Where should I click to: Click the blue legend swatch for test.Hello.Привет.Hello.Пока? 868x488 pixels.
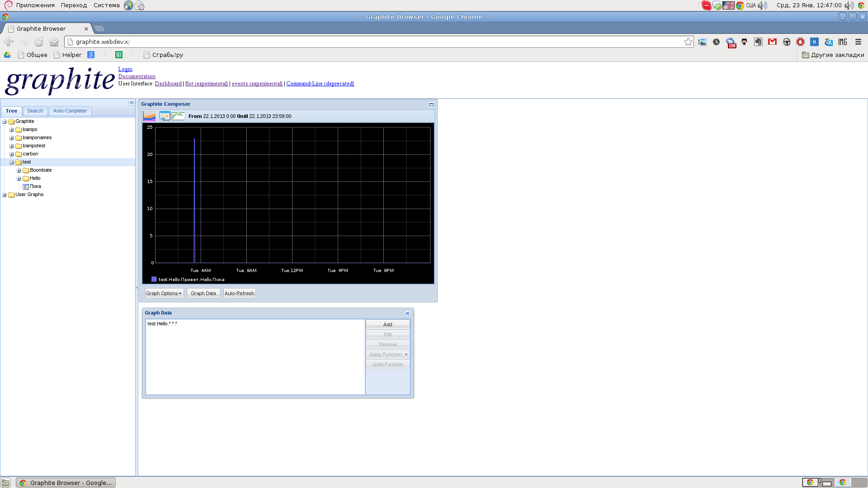(x=154, y=279)
